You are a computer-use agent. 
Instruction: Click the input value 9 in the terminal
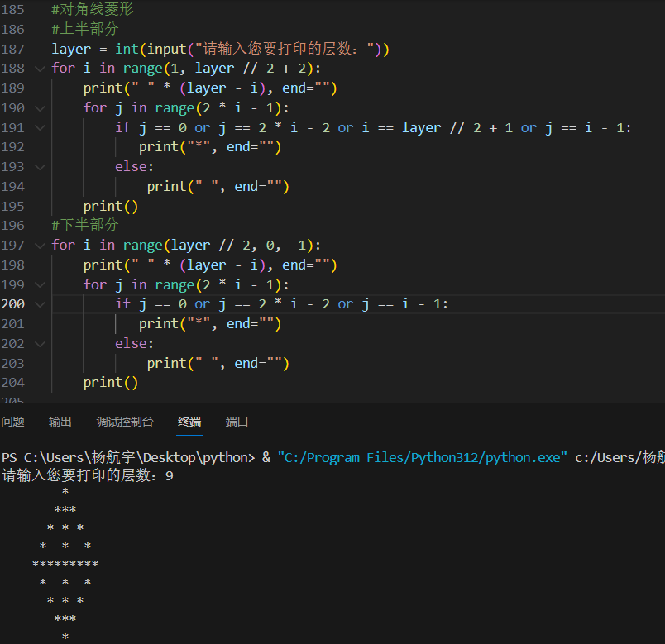[170, 476]
